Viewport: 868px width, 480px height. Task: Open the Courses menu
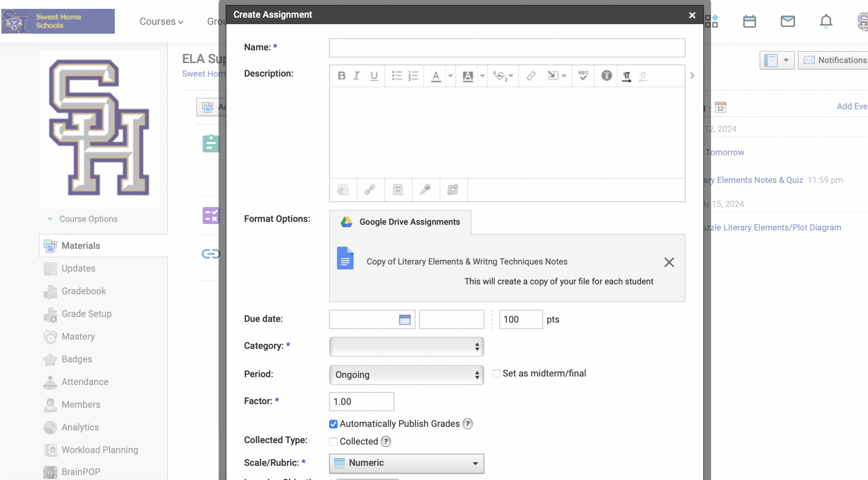pos(161,22)
